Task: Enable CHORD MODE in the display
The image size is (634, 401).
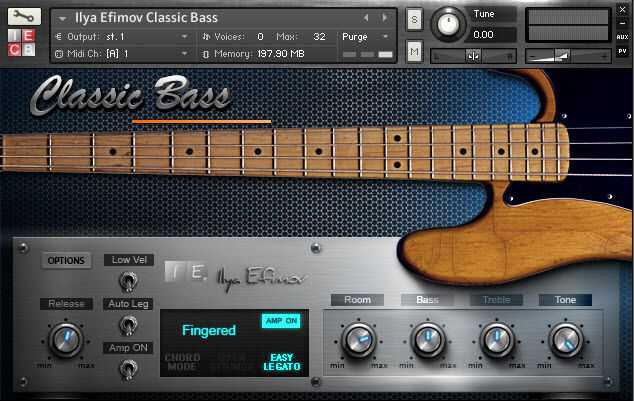Action: tap(182, 362)
